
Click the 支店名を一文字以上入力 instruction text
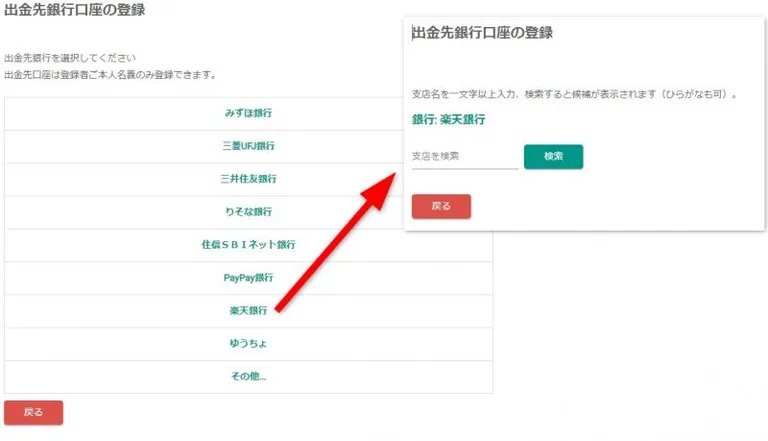click(574, 94)
